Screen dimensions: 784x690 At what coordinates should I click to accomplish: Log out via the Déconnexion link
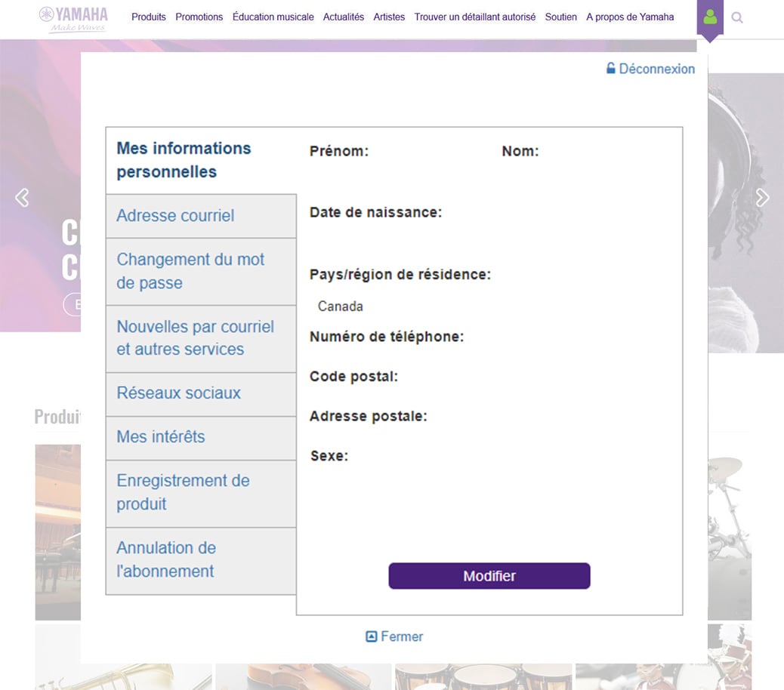pos(656,68)
